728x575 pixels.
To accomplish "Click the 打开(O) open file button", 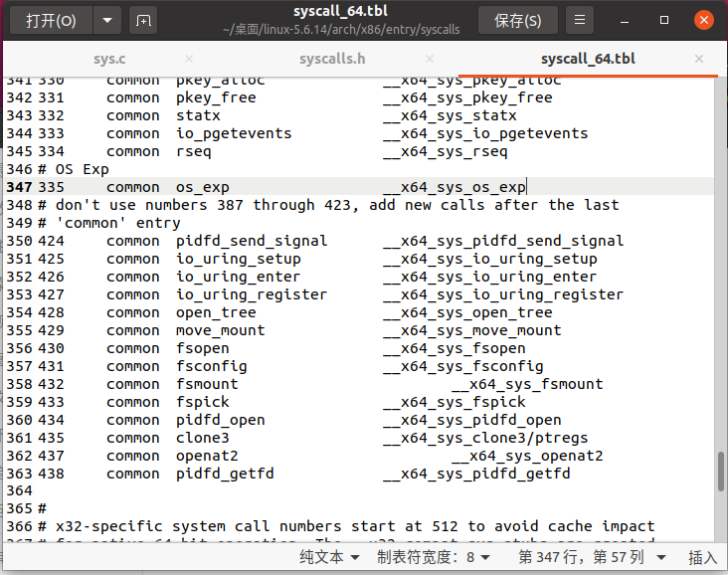I will tap(52, 20).
